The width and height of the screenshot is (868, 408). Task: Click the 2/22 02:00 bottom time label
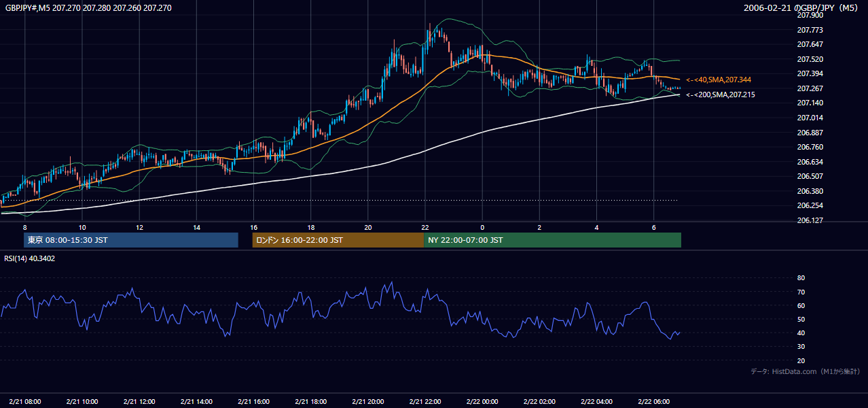point(539,401)
